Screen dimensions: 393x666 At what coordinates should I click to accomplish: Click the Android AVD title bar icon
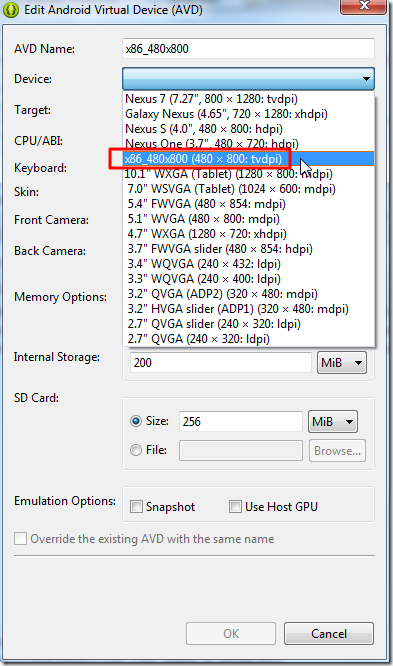11,10
